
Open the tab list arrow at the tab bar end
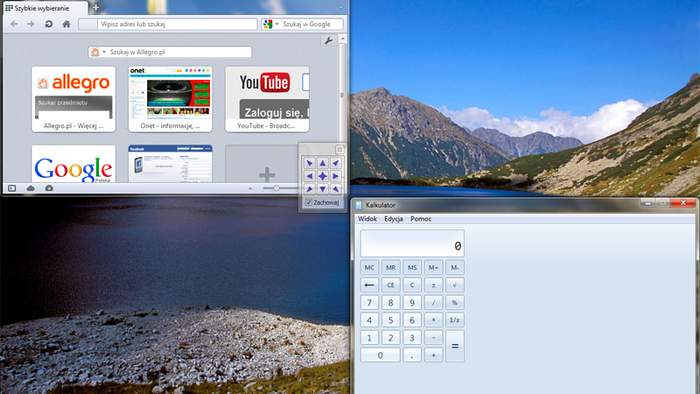click(341, 8)
